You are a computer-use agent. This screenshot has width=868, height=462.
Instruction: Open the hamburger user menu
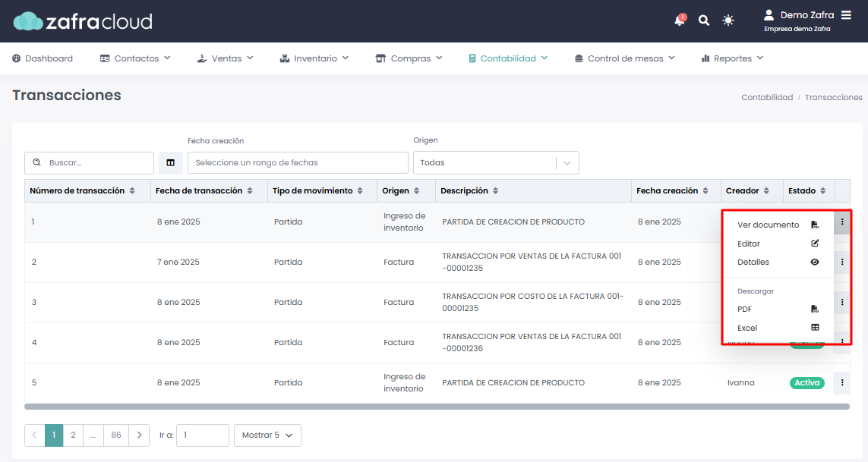tap(846, 15)
